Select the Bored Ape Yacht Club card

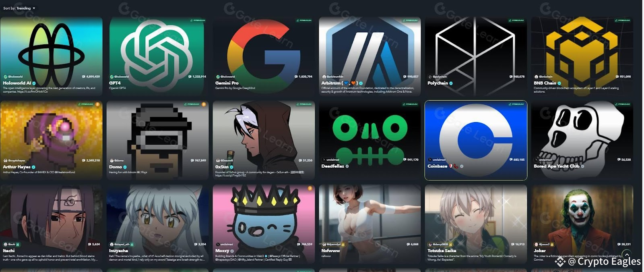tap(582, 140)
